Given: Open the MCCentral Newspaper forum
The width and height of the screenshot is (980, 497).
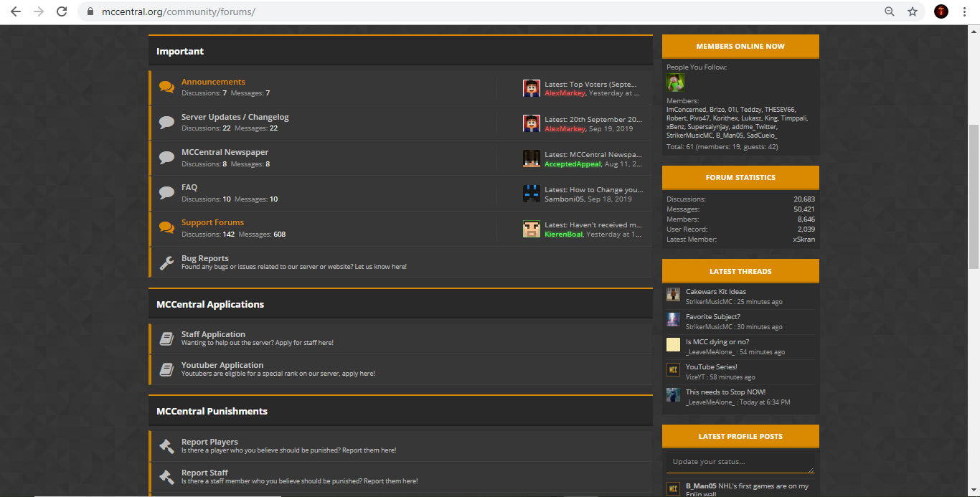Looking at the screenshot, I should tap(225, 152).
